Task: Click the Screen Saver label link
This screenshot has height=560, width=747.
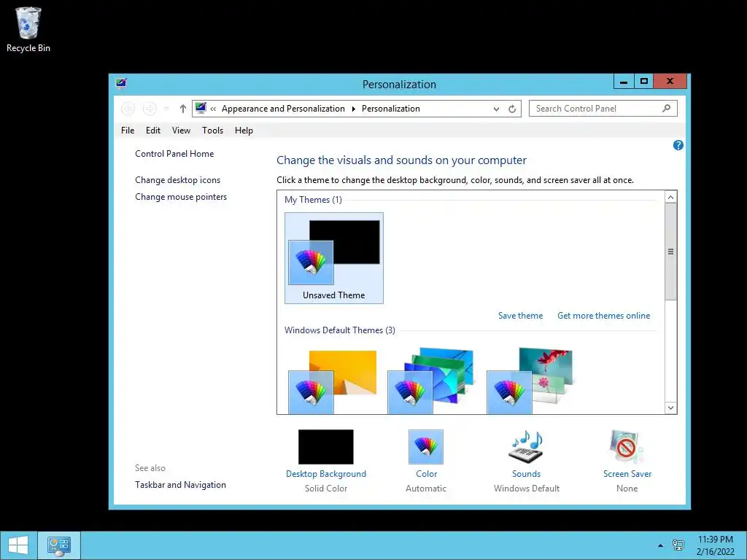Action: pos(627,474)
